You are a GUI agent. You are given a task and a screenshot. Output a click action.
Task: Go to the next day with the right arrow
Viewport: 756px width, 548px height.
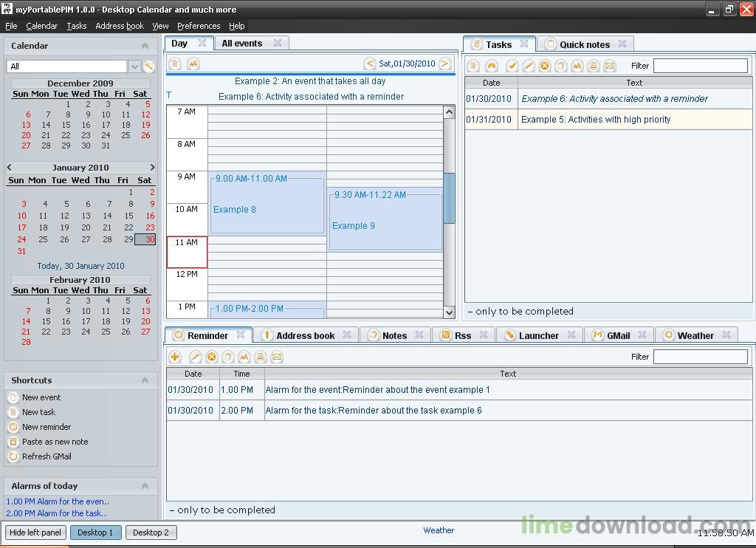445,64
